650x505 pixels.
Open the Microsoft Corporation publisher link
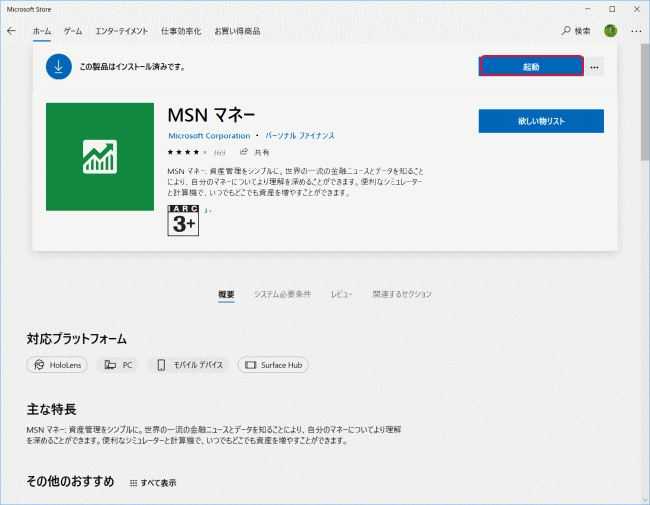click(x=209, y=136)
